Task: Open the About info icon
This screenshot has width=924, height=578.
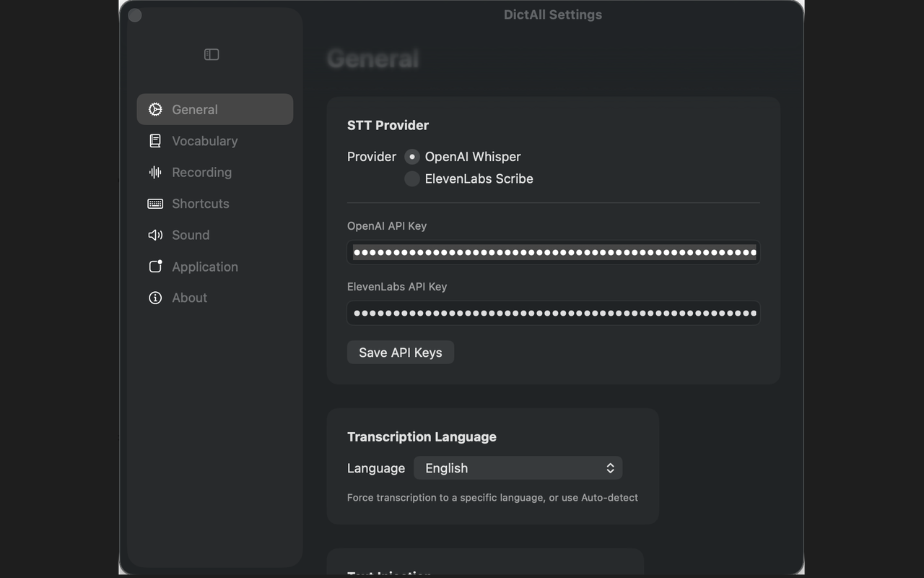Action: coord(155,297)
